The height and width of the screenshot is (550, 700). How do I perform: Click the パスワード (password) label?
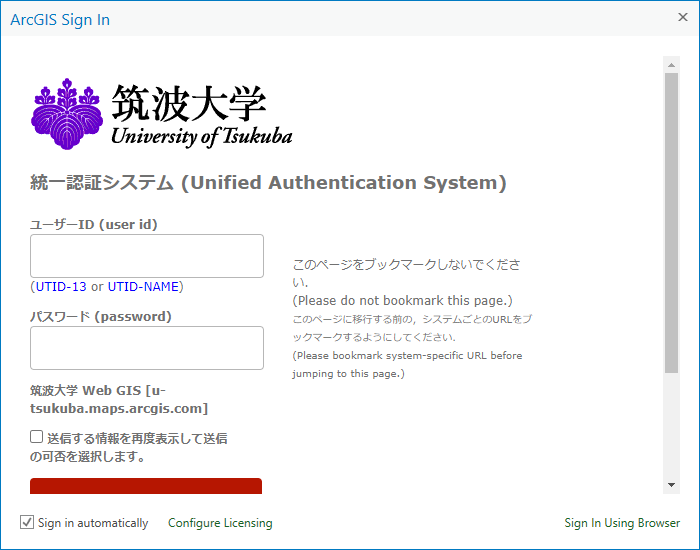[101, 317]
